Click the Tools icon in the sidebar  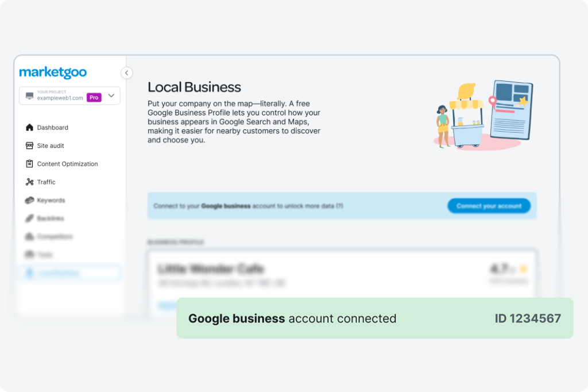click(29, 255)
